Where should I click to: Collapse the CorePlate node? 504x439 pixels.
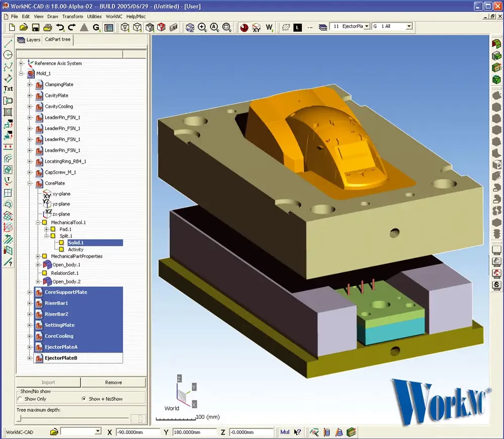click(x=30, y=183)
